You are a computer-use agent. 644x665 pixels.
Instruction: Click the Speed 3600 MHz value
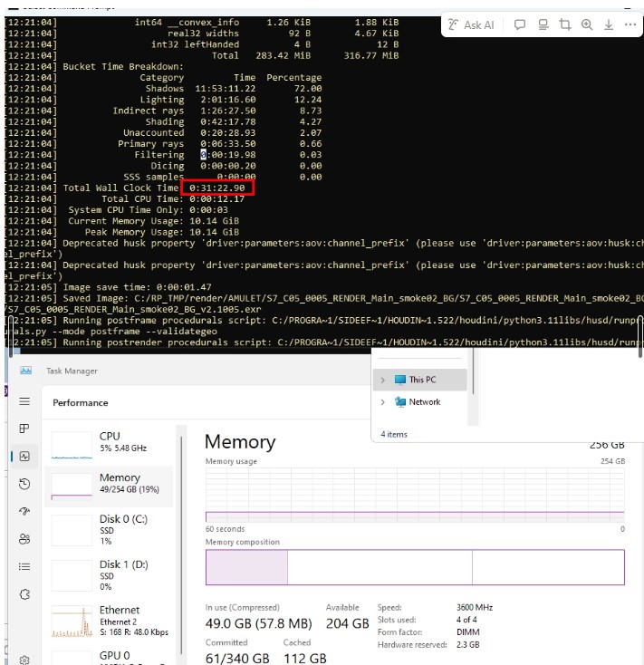(x=475, y=607)
